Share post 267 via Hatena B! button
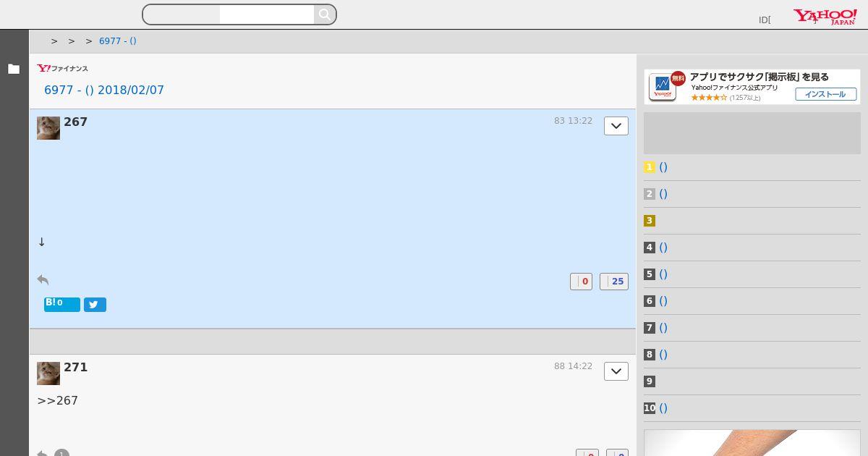Viewport: 868px width, 456px height. (62, 305)
